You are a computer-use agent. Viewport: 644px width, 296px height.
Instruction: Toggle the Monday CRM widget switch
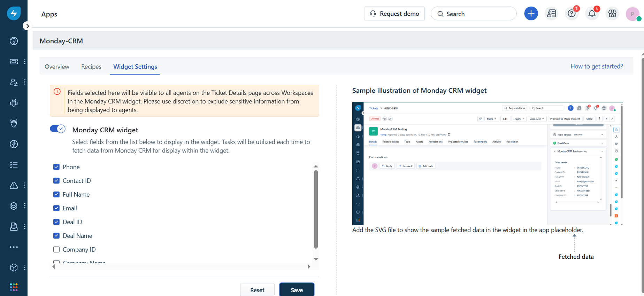coord(58,129)
